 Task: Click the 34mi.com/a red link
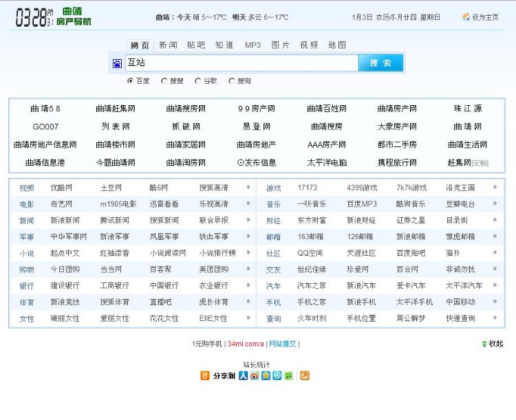(246, 344)
